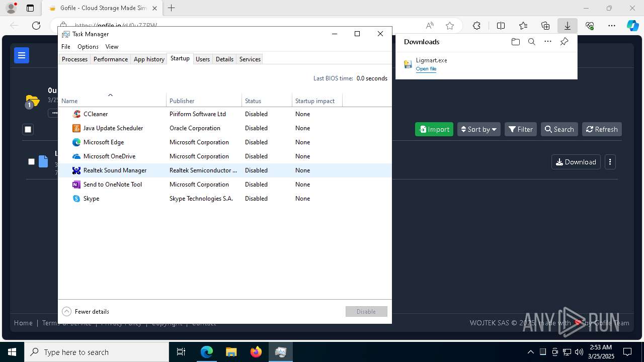Screen dimensions: 644x362
Task: Click the CCleaner startup entry icon
Action: coord(76,114)
